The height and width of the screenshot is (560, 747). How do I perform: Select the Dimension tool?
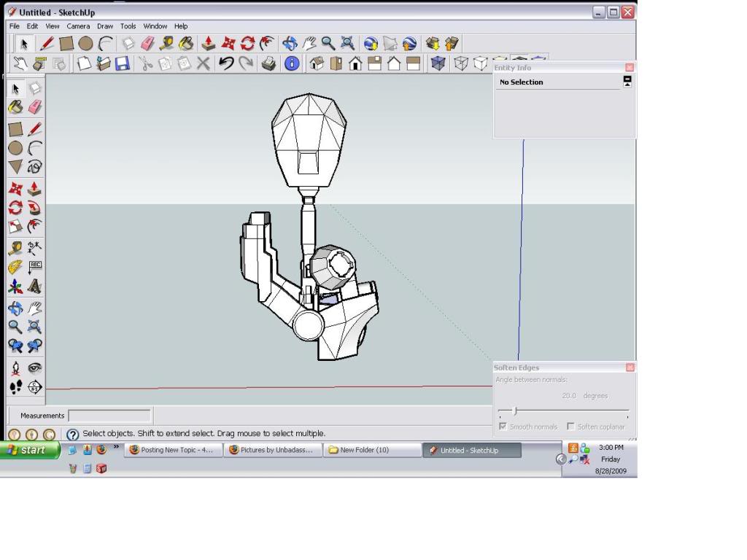click(34, 248)
